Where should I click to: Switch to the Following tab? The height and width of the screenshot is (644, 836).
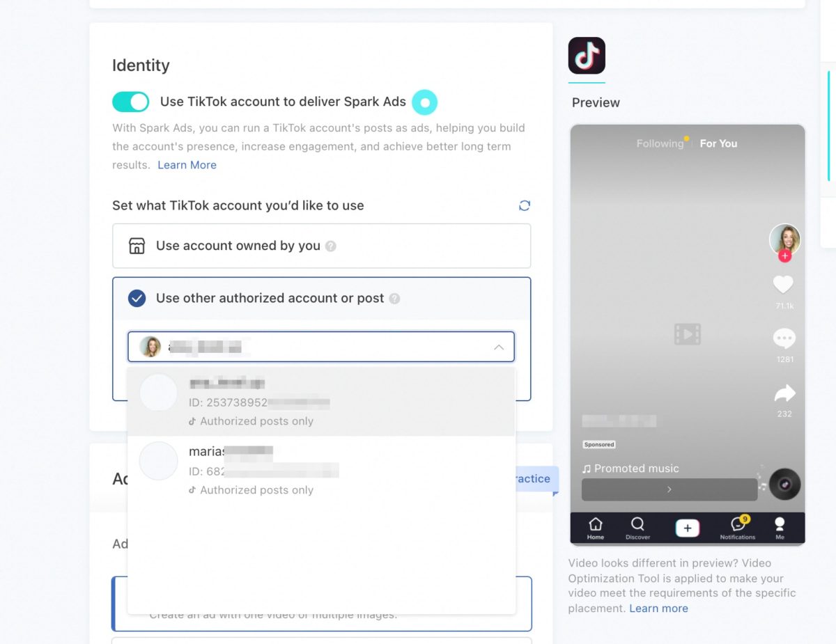(660, 143)
